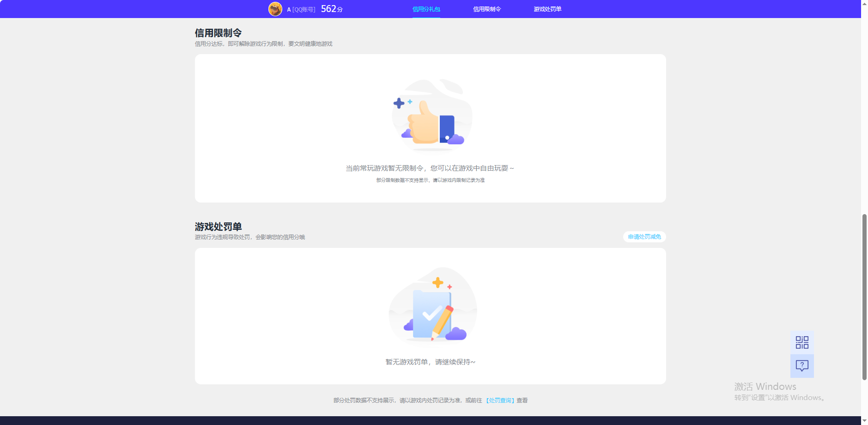This screenshot has width=868, height=425.
Task: Open the QR code floating icon
Action: pos(802,342)
